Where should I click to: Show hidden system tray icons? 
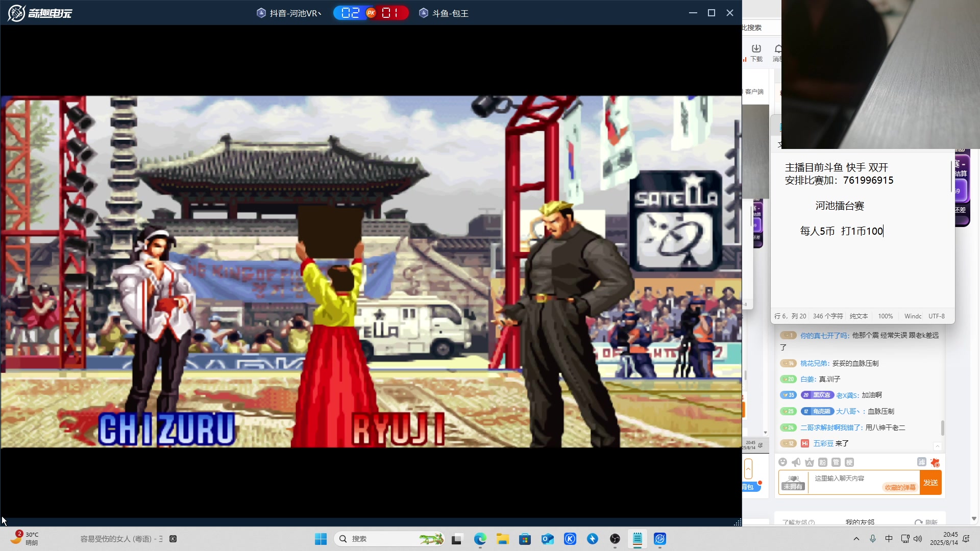click(856, 539)
